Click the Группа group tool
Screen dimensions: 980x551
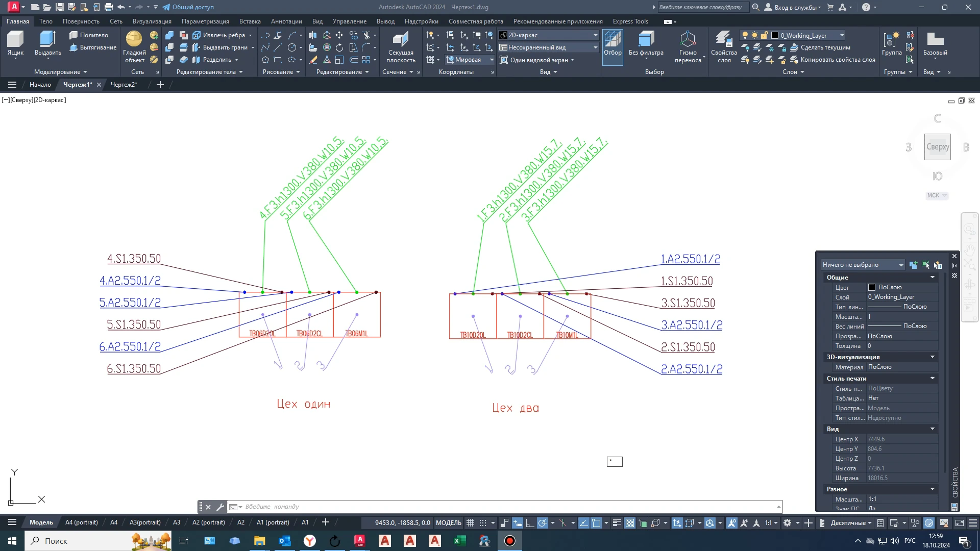pos(892,43)
